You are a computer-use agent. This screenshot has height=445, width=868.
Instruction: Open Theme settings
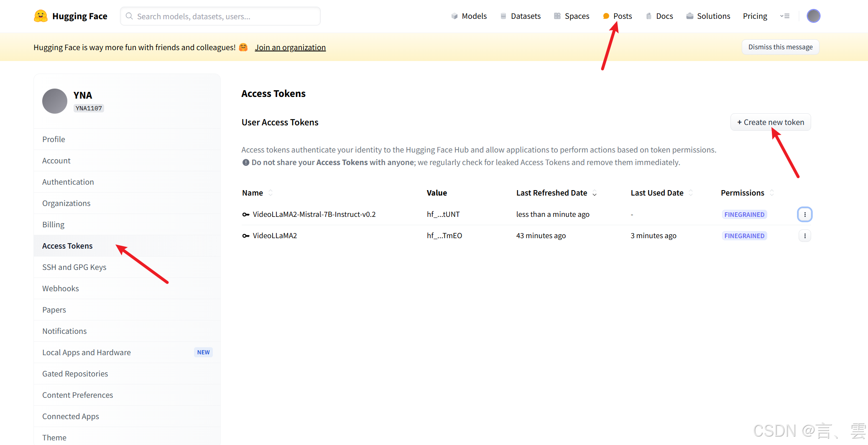[127, 436]
